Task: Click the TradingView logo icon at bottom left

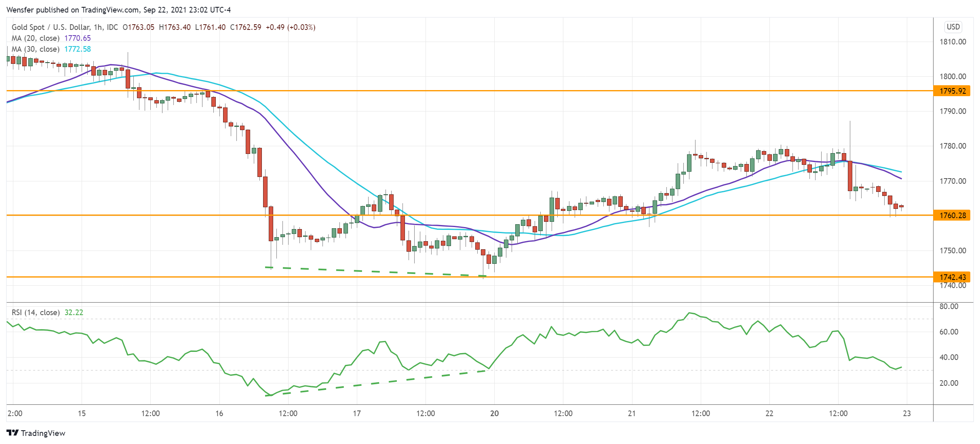Action: tap(13, 433)
